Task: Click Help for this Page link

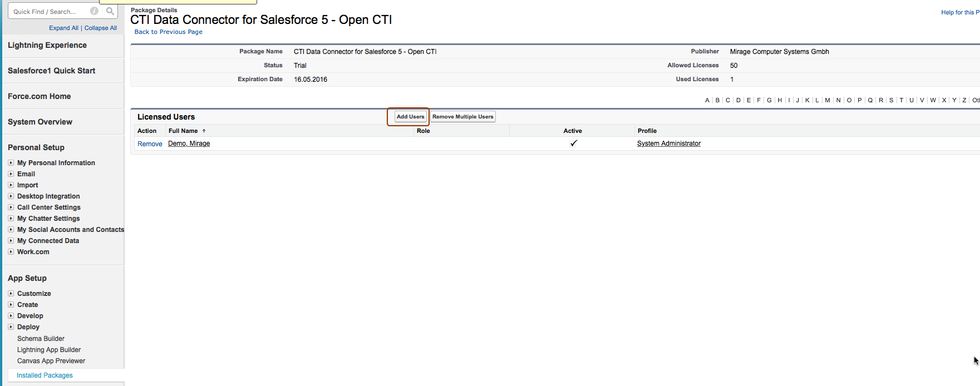Action: coord(960,12)
